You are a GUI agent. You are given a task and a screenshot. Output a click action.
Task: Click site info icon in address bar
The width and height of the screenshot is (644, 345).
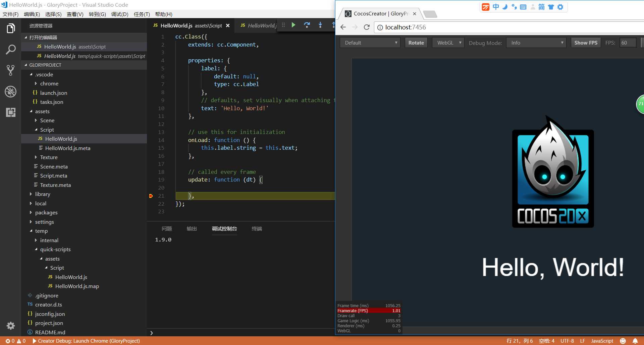(380, 27)
